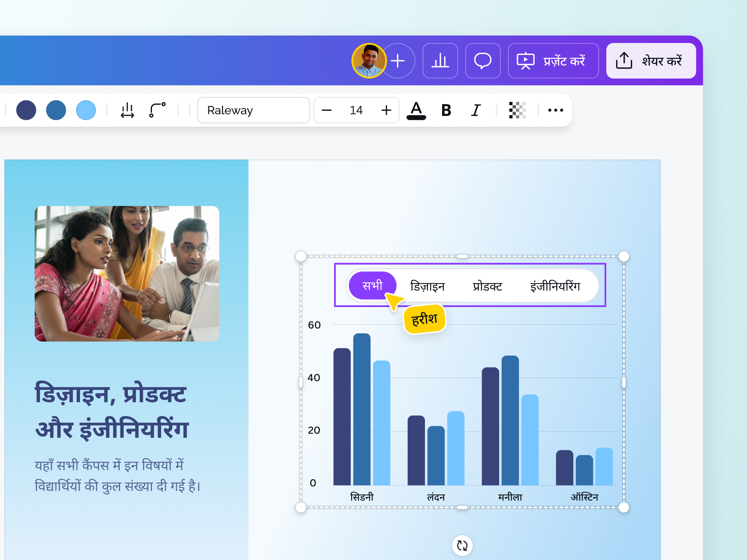Select the light blue color swatch
The height and width of the screenshot is (560, 747).
coord(86,110)
